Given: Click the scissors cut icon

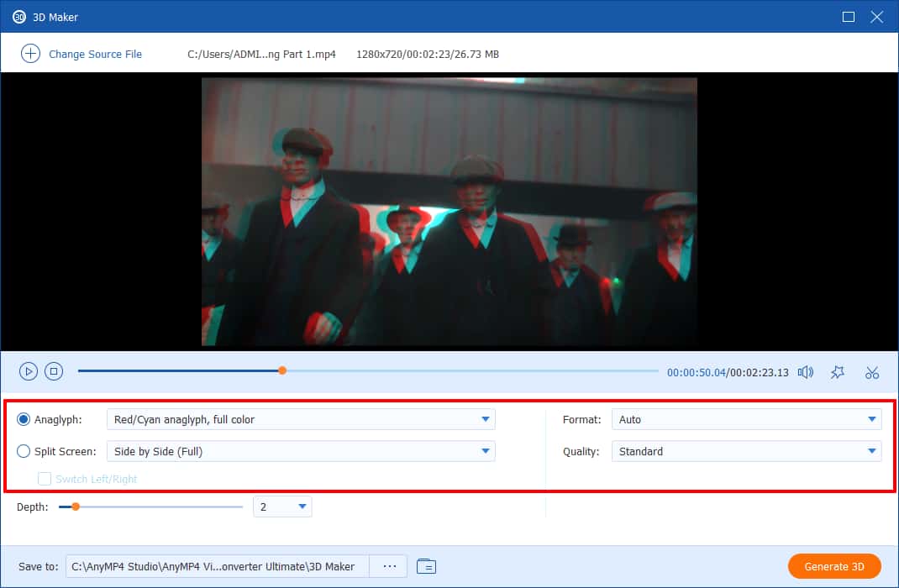Looking at the screenshot, I should [x=871, y=372].
